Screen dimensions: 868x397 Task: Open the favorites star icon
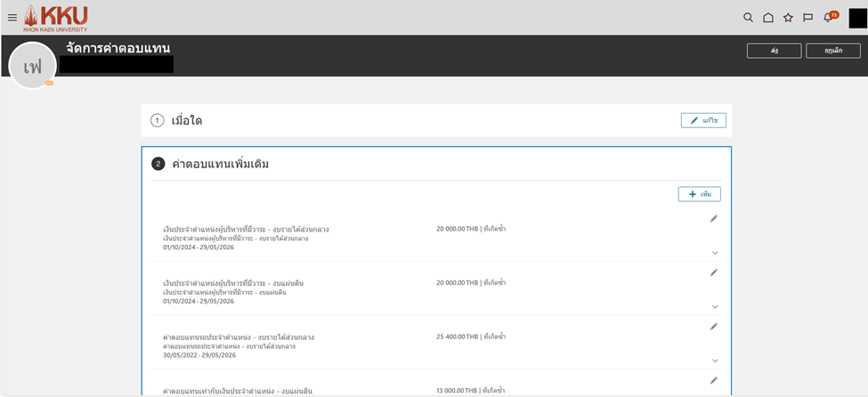click(x=788, y=17)
